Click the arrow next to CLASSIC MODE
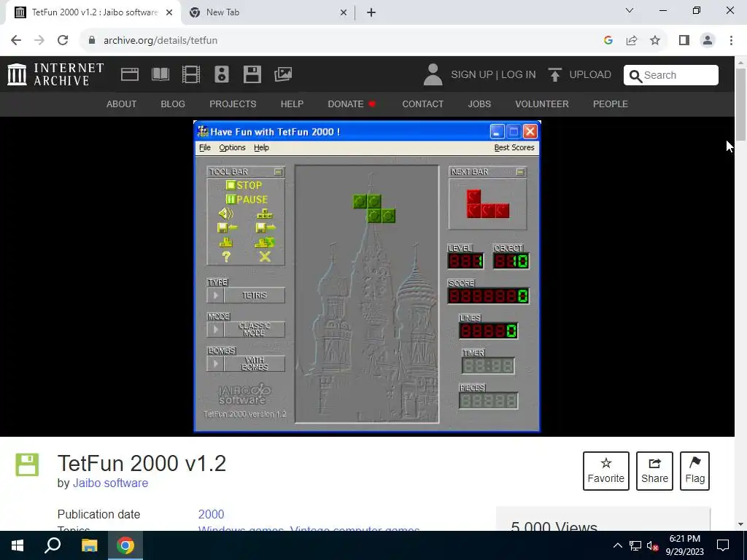The image size is (747, 560). click(215, 330)
